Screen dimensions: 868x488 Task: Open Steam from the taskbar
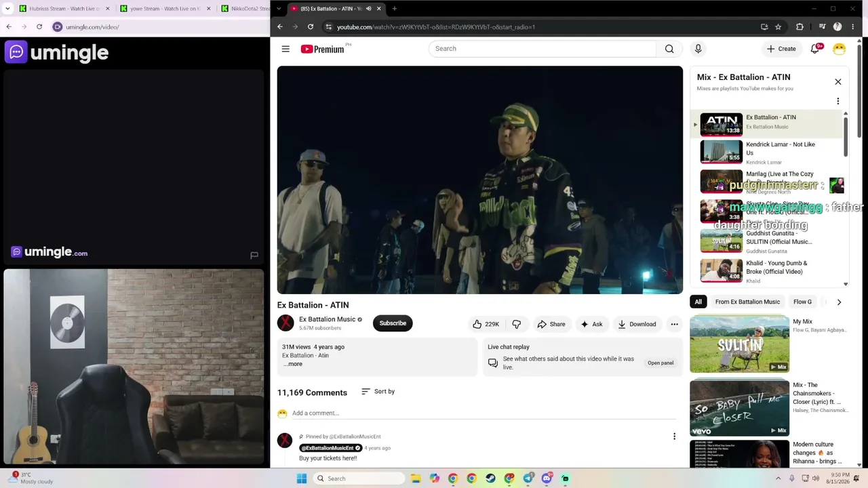click(x=490, y=479)
